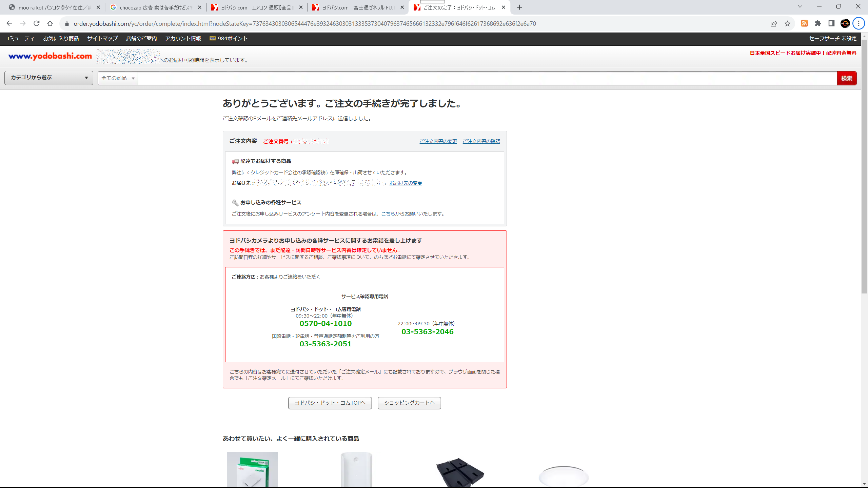Click the wrench services icon
The image size is (868, 488).
pyautogui.click(x=235, y=203)
